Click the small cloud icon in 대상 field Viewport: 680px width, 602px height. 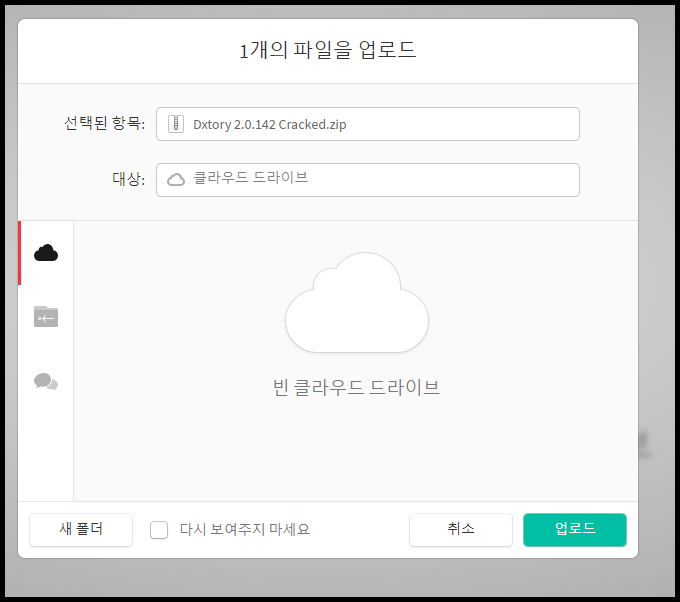pyautogui.click(x=176, y=180)
